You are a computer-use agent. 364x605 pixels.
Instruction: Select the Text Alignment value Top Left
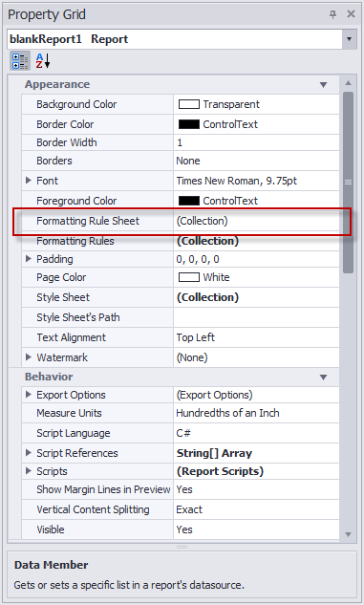coord(256,337)
